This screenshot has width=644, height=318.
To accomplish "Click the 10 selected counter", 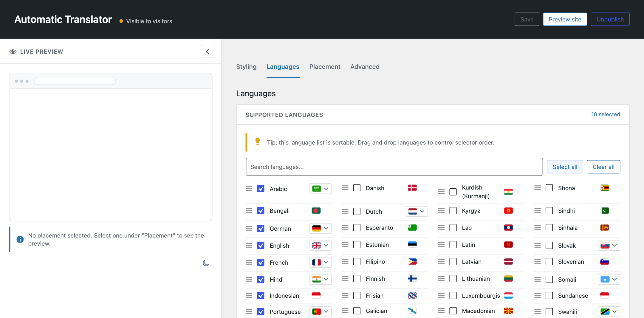I will (x=606, y=114).
